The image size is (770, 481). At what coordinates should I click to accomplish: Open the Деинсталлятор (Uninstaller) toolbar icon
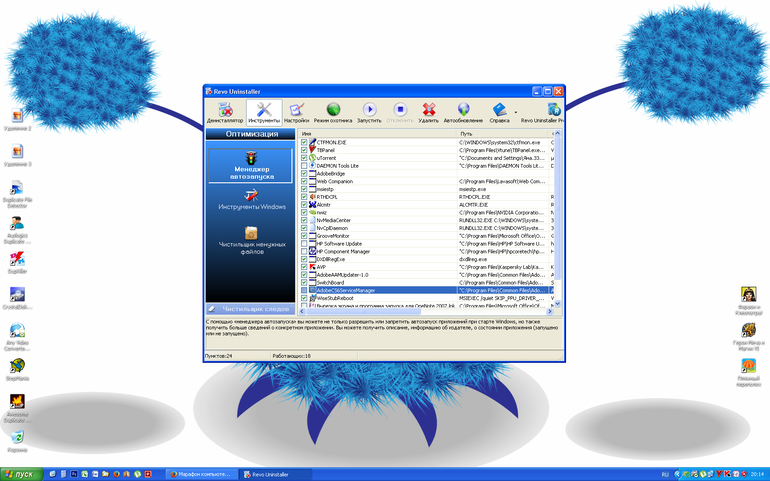click(x=225, y=113)
